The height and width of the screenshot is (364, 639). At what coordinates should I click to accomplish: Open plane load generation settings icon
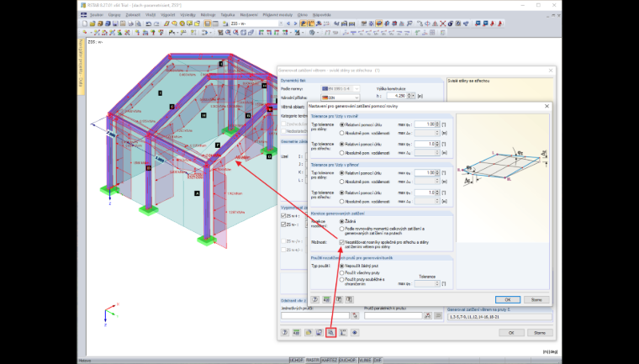(331, 333)
